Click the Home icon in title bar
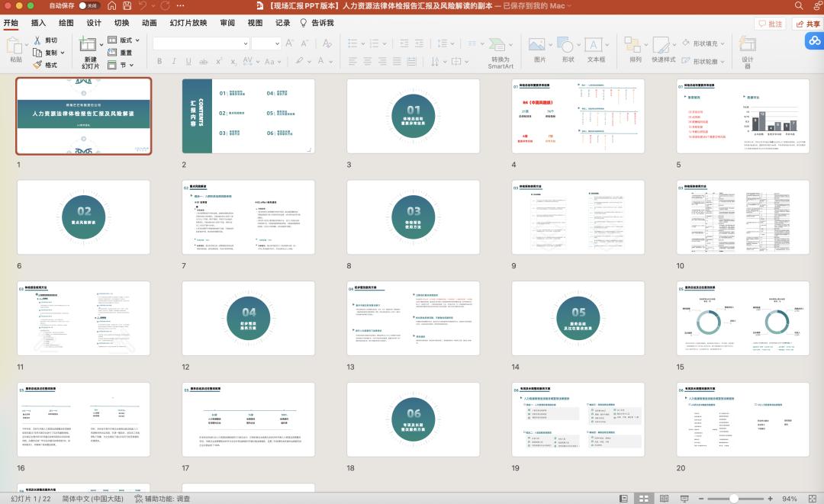This screenshot has width=824, height=504. coord(111,6)
